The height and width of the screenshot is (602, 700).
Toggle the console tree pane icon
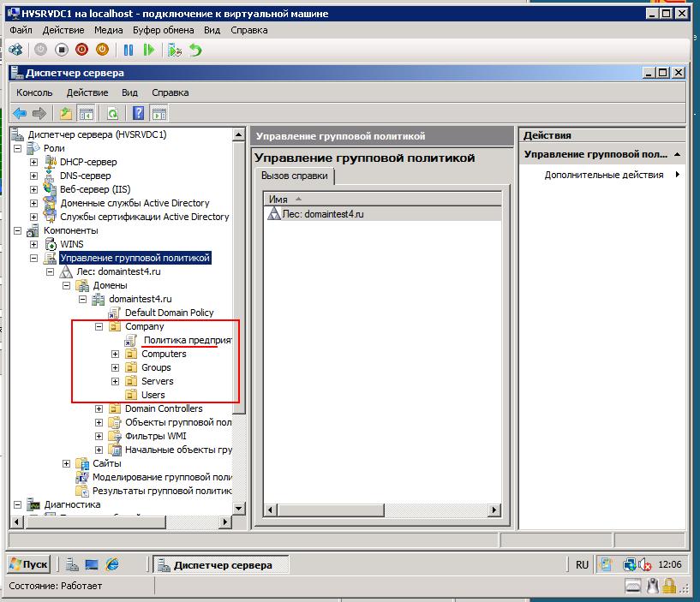coord(87,114)
